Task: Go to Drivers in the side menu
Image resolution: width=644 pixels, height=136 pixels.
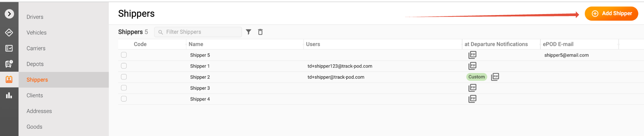Action: [35, 17]
